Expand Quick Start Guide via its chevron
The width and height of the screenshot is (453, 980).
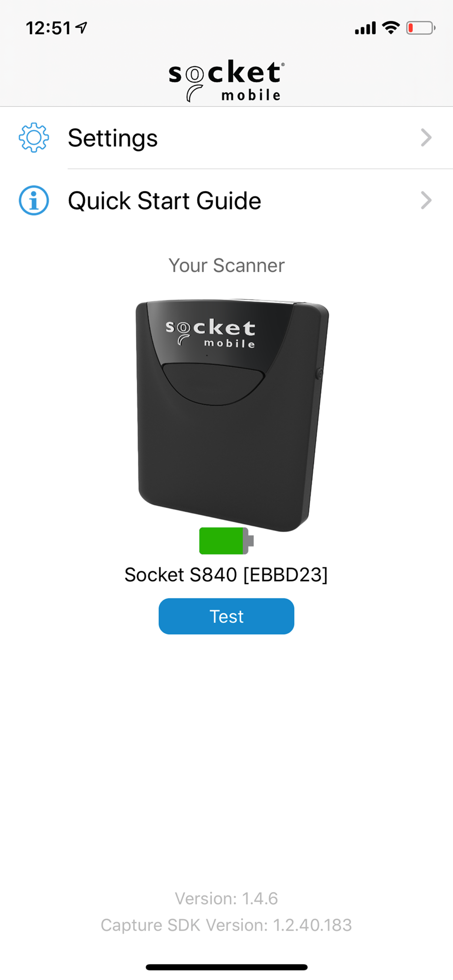[426, 200]
